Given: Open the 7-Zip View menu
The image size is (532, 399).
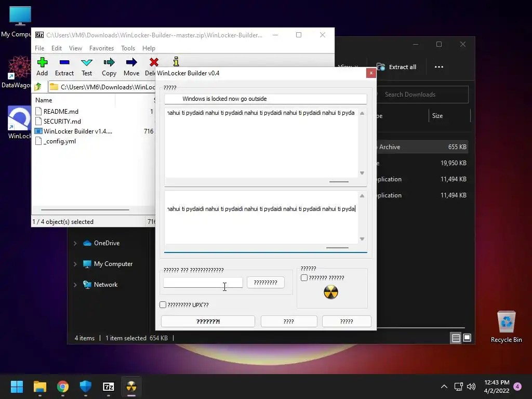Looking at the screenshot, I should pos(75,48).
